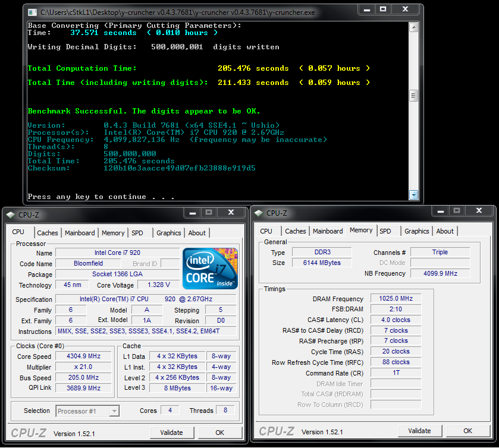
Task: Open the Processor #1 selection dropdown
Action: (87, 411)
